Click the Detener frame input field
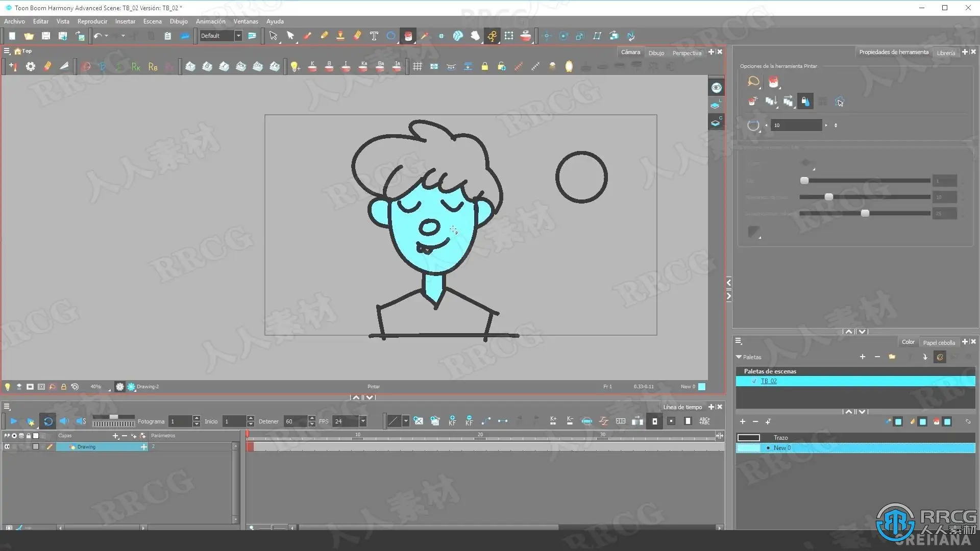The image size is (980, 551). (x=295, y=421)
